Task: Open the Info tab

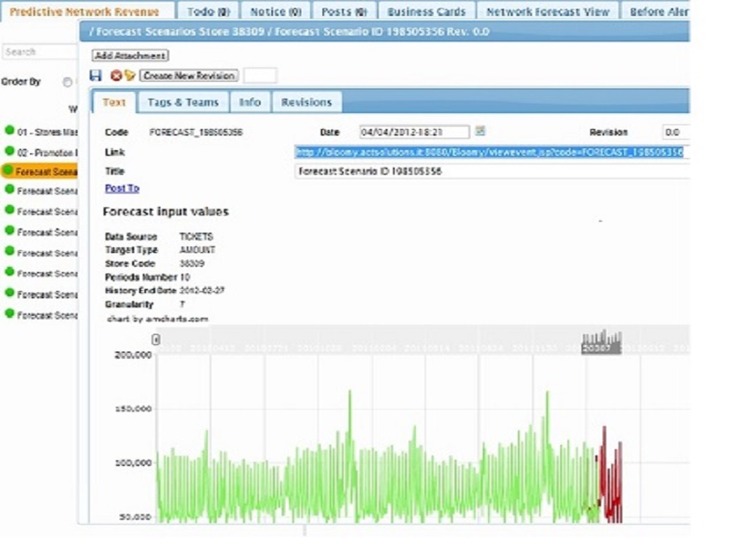Action: point(249,102)
